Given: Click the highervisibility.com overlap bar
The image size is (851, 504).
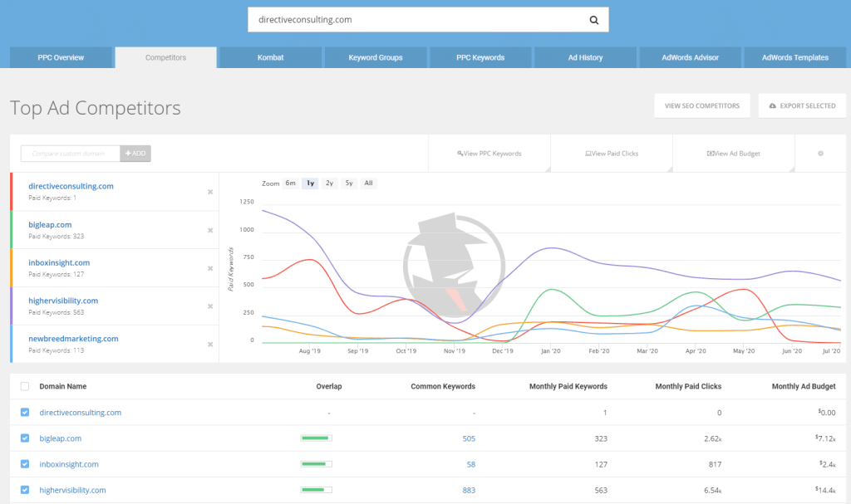Looking at the screenshot, I should [x=317, y=490].
